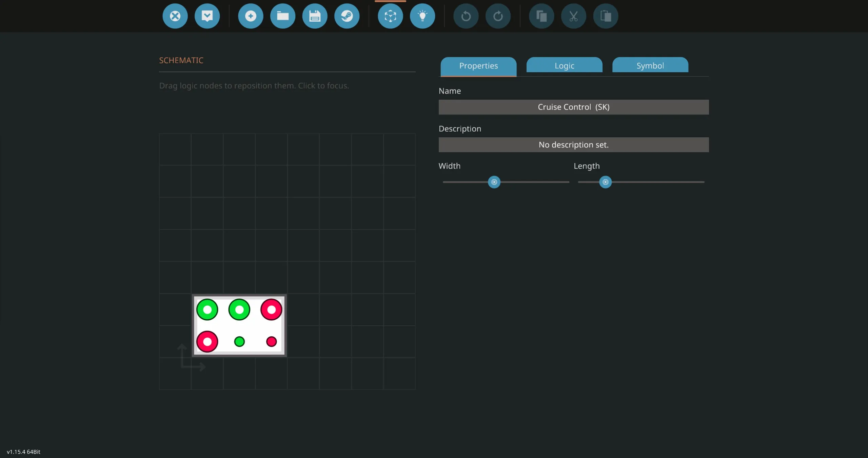Select the Properties tab
The height and width of the screenshot is (458, 868).
pos(478,65)
